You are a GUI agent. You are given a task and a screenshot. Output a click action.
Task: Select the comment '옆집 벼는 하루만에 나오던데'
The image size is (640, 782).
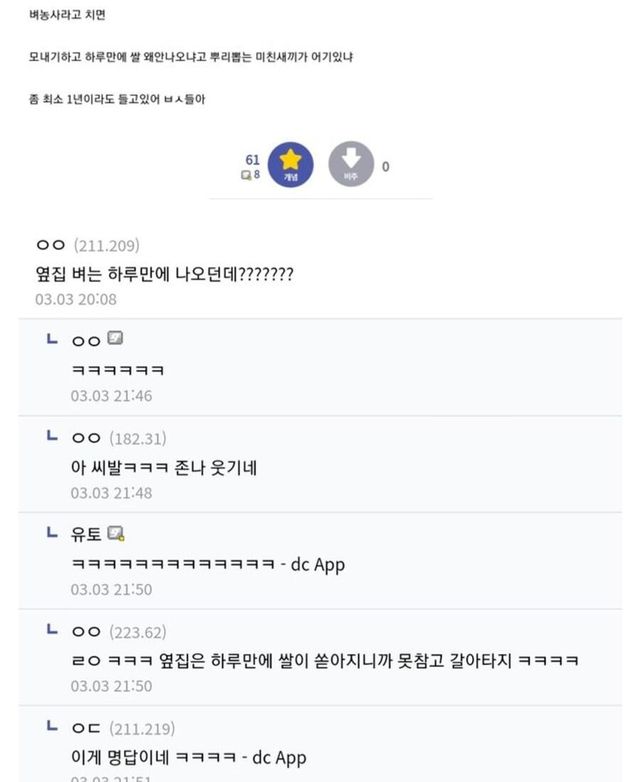pos(164,273)
